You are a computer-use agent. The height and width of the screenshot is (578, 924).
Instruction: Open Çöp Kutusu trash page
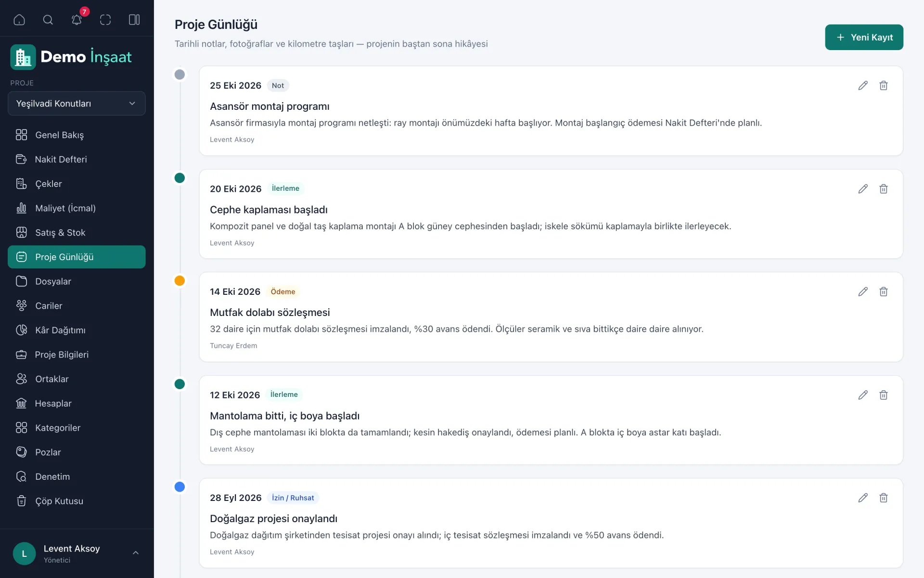[77, 501]
